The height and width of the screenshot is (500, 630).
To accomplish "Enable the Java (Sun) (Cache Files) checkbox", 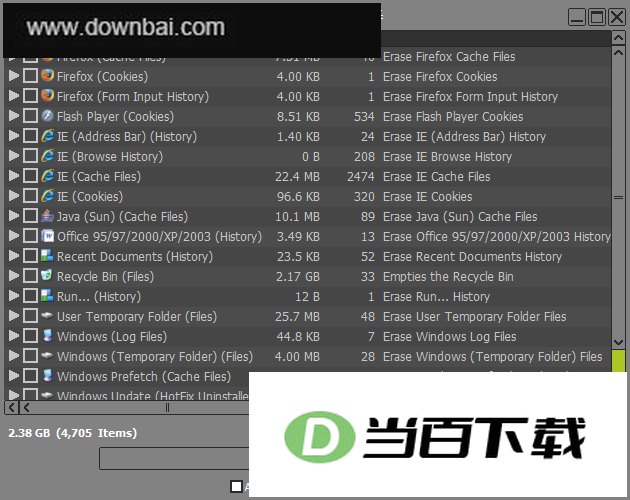I will coord(30,216).
